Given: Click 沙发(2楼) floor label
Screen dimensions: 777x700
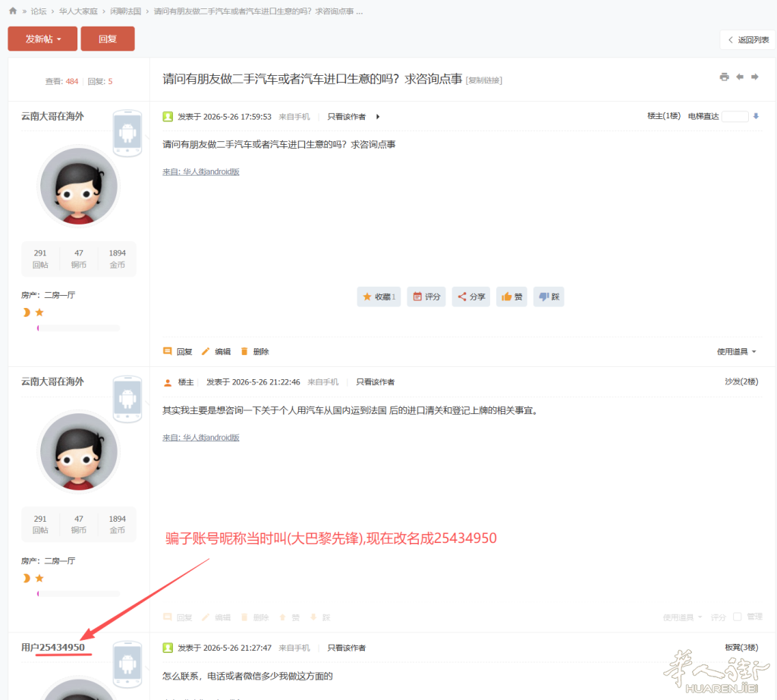Looking at the screenshot, I should click(741, 381).
